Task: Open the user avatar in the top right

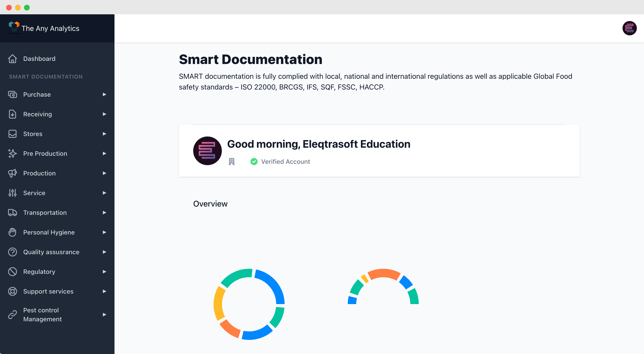Action: 629,28
